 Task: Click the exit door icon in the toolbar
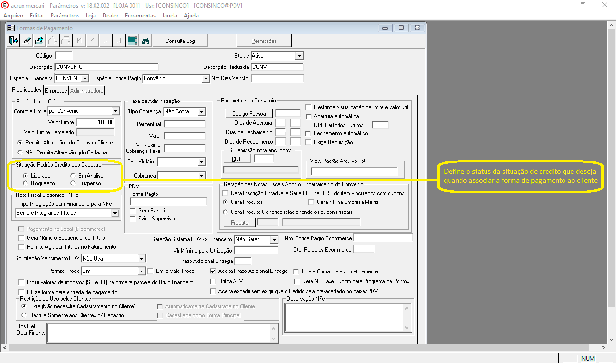point(14,41)
